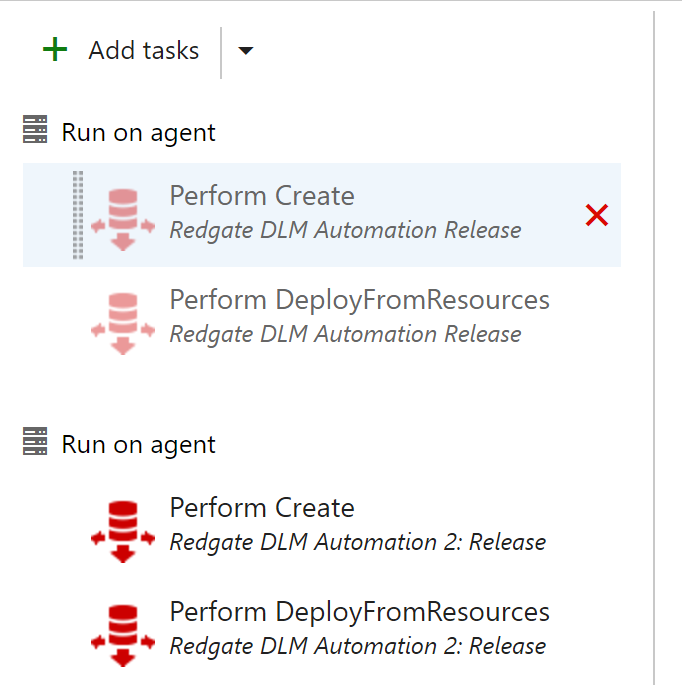Click Automation 2: Release subtitle under Perform DeployFromResources
Viewport: 682px width, 685px height.
[358, 646]
